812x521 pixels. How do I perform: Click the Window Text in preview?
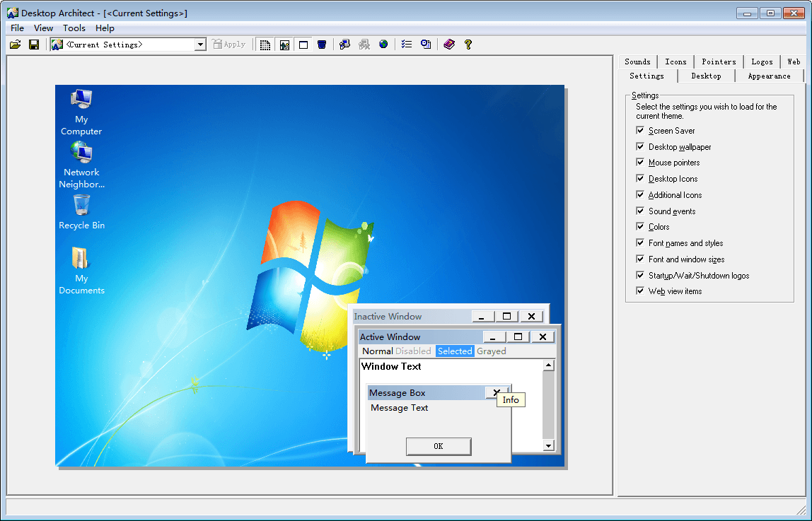pyautogui.click(x=391, y=366)
